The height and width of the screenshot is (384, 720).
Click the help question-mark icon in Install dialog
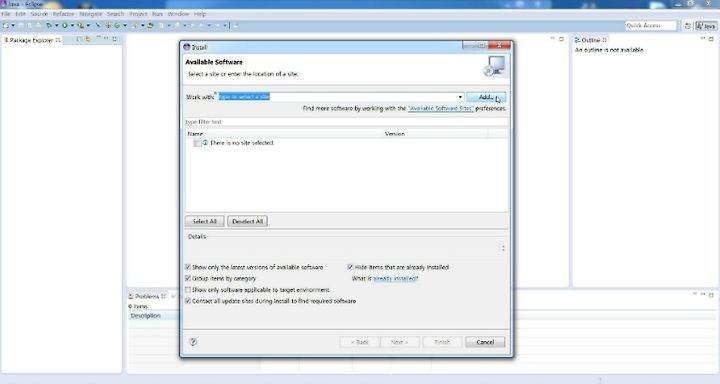pos(193,342)
